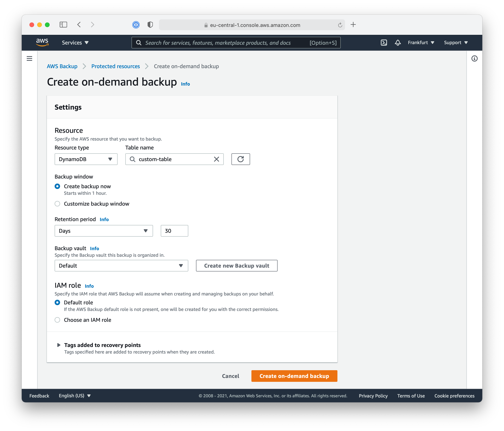
Task: Open the hamburger side navigation menu
Action: click(29, 58)
